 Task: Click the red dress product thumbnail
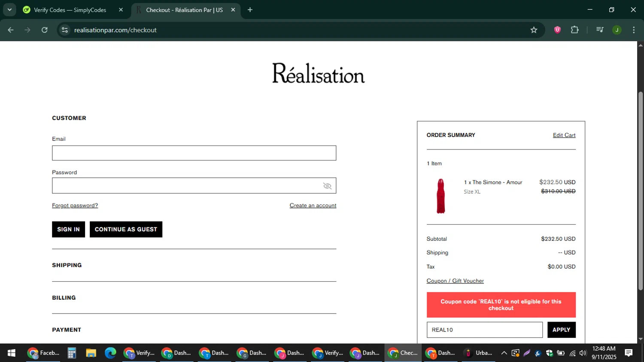click(x=440, y=196)
